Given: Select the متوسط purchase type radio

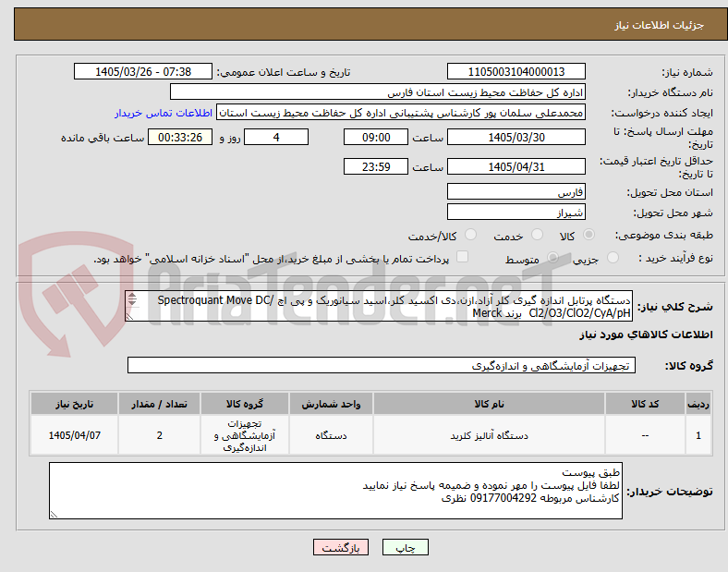Looking at the screenshot, I should [x=552, y=258].
